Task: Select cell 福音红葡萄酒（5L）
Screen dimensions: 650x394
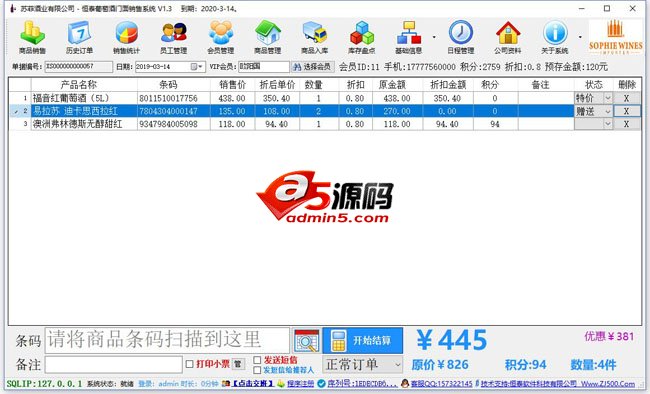Action: pyautogui.click(x=84, y=98)
